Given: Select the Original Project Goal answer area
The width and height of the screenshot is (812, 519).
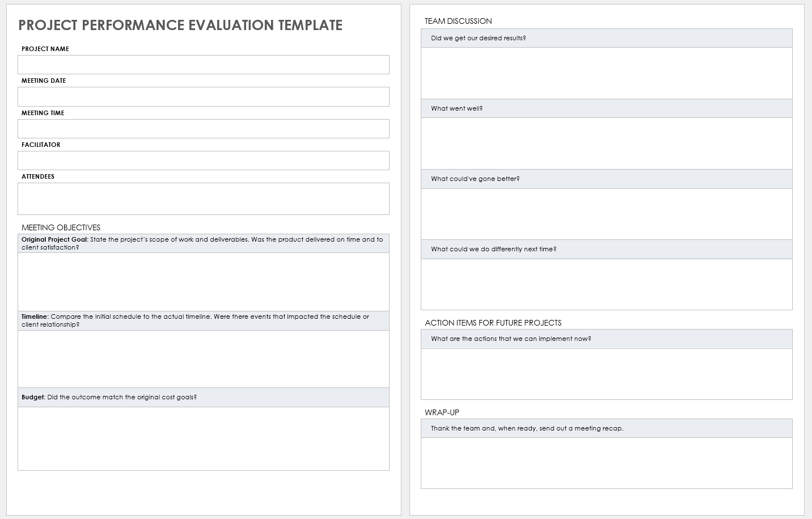Looking at the screenshot, I should click(203, 281).
